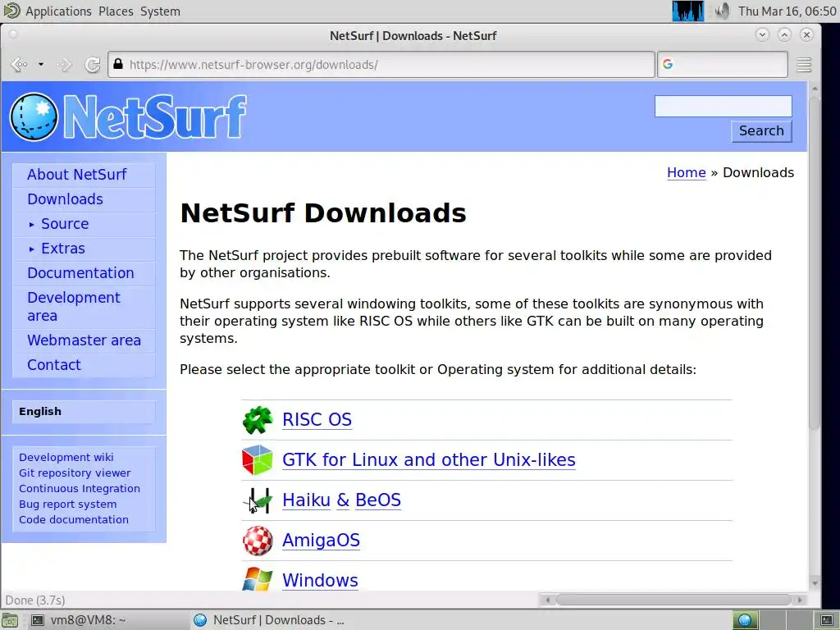Click the Windows flag icon
The image size is (840, 630).
click(x=258, y=579)
